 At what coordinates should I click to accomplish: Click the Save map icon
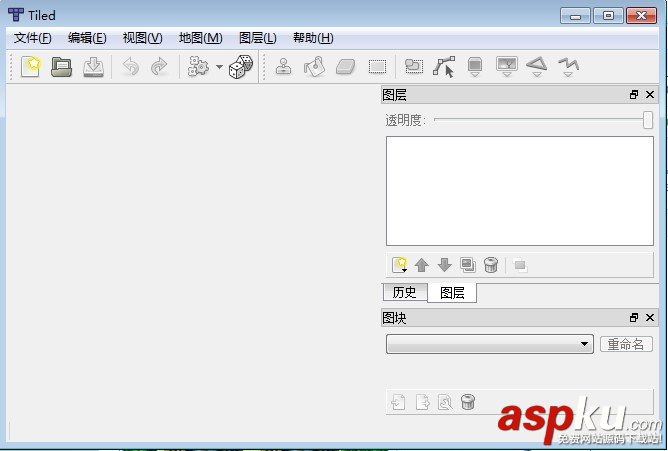(93, 67)
